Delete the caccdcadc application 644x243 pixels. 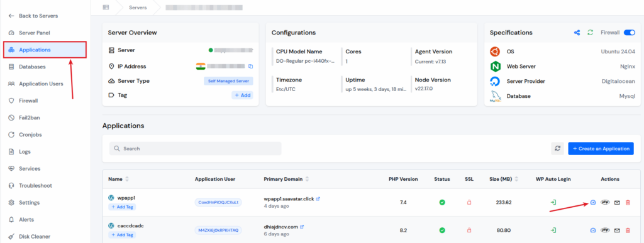click(628, 230)
